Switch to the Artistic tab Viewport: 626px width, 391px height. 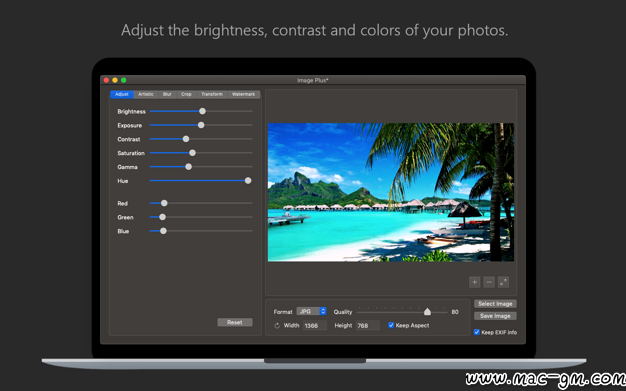click(x=146, y=94)
